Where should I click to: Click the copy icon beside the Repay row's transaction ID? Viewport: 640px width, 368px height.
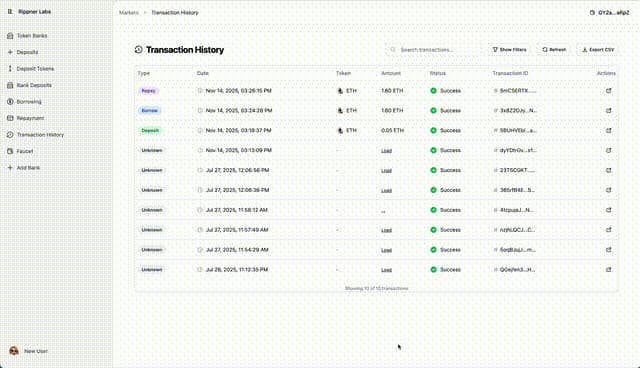[496, 91]
